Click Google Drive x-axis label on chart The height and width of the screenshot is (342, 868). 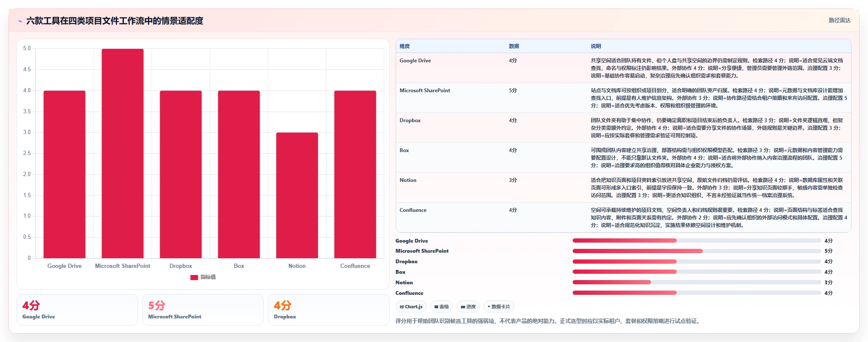(x=64, y=266)
